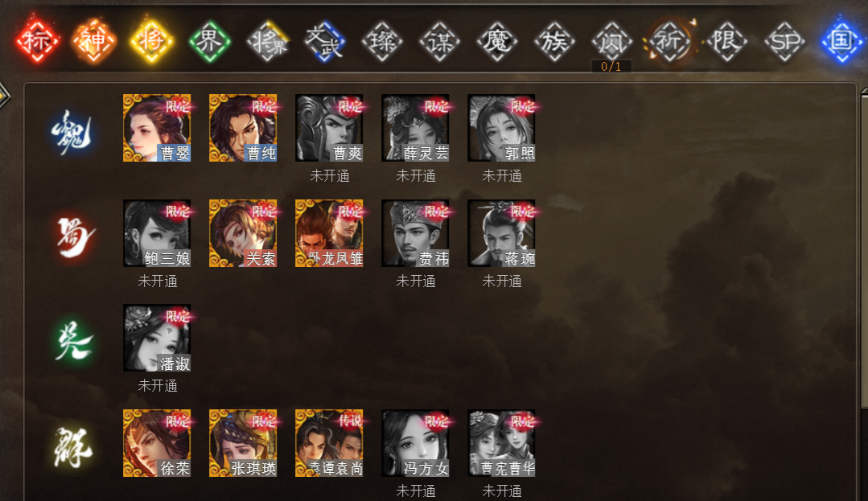Select the yellow 将 category icon

151,41
